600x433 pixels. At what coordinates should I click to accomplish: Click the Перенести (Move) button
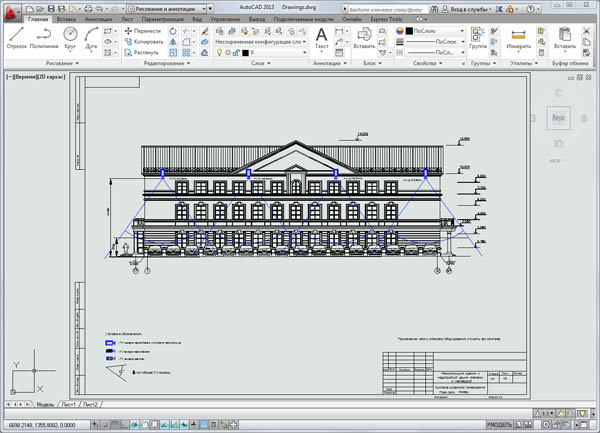click(142, 31)
